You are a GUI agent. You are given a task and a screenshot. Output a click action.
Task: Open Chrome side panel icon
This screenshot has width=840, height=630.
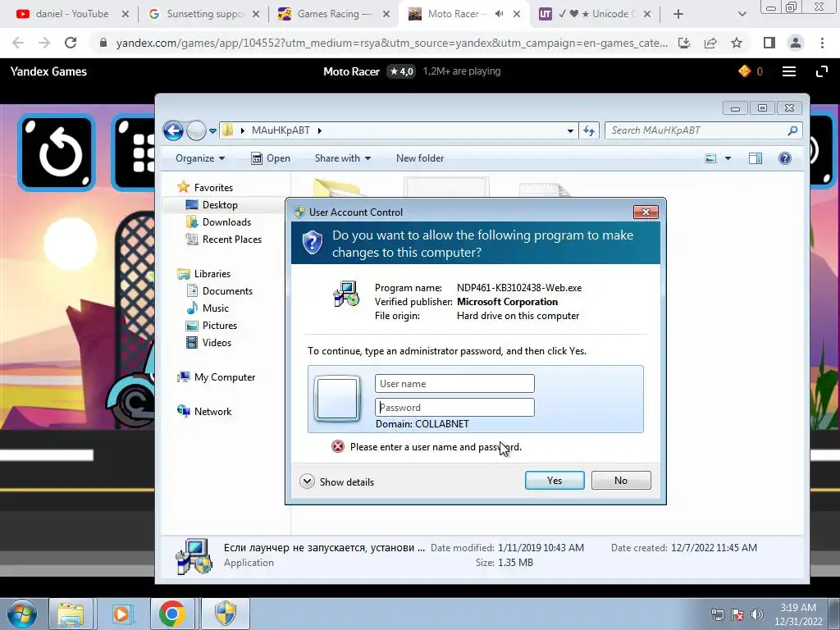coord(769,43)
